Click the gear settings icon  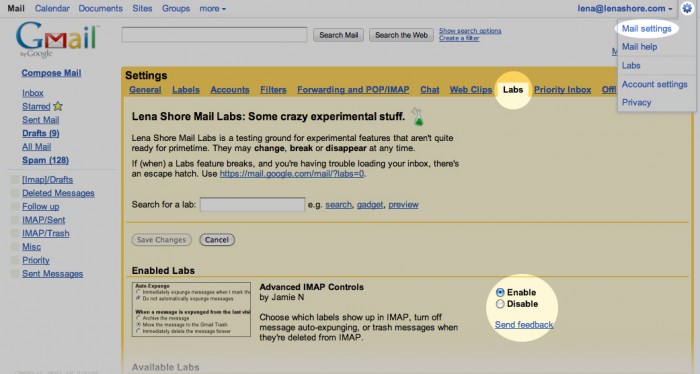(687, 8)
